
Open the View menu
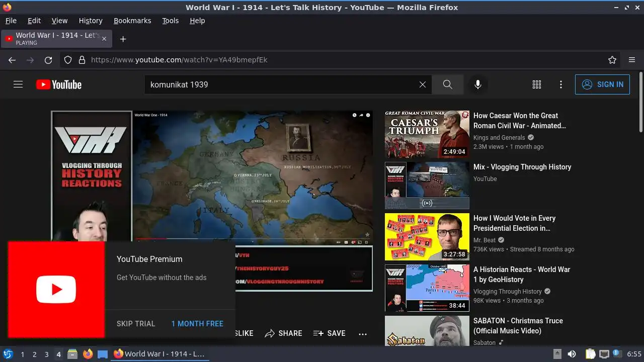click(59, 21)
